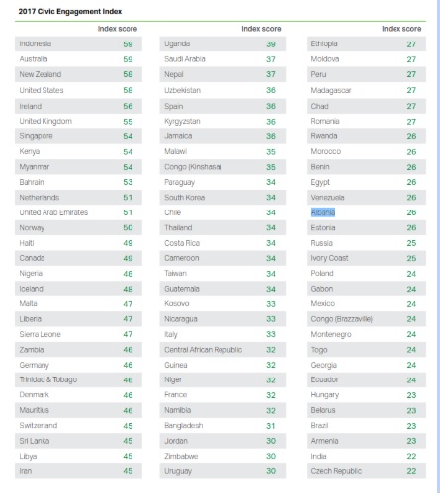Viewport: 440px width, 504px height.
Task: Select the Indonesia table row
Action: (78, 43)
